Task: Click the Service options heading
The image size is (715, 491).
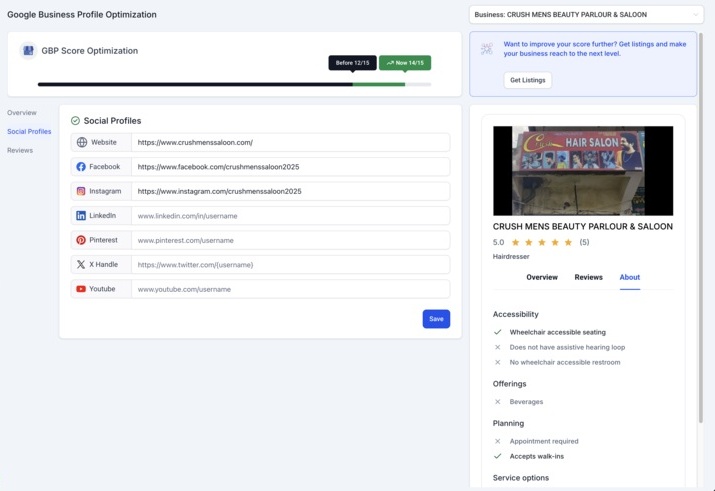Action: (x=521, y=478)
